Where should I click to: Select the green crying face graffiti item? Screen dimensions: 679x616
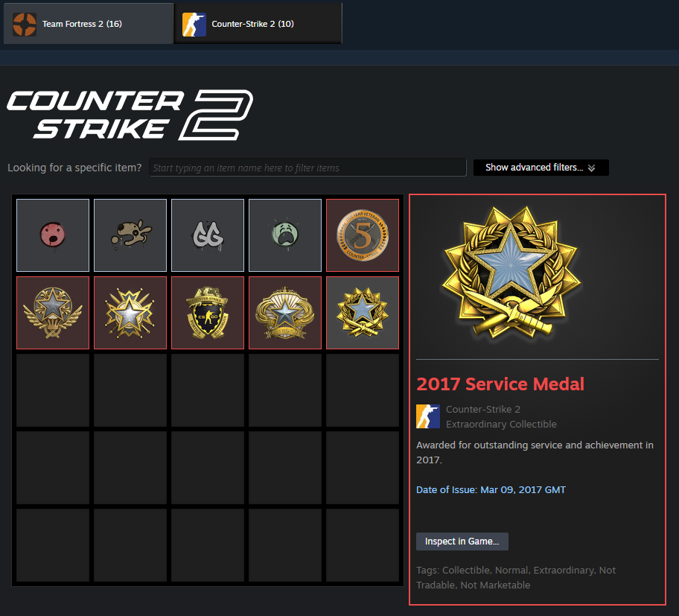(285, 235)
